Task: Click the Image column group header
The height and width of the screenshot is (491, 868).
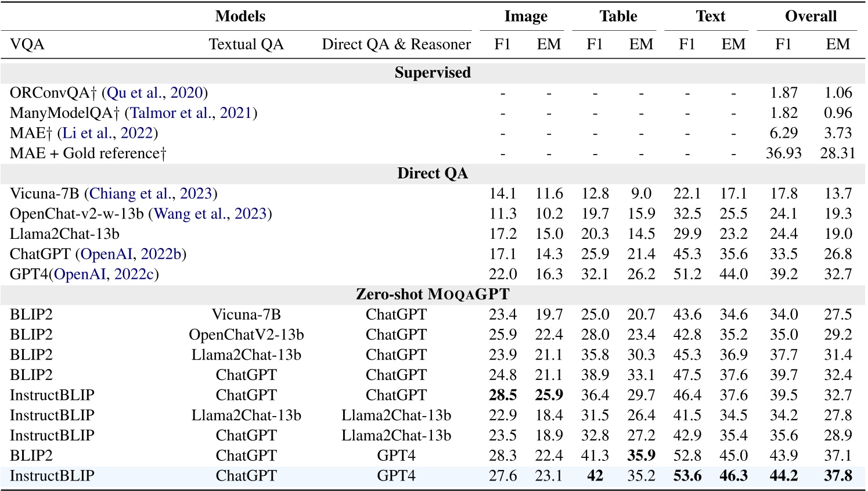Action: tap(525, 16)
